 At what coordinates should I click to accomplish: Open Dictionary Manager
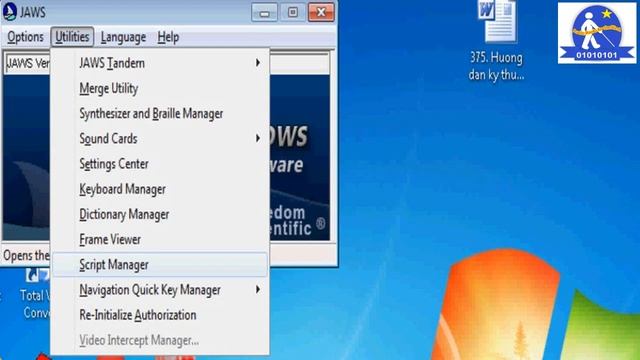click(x=160, y=214)
